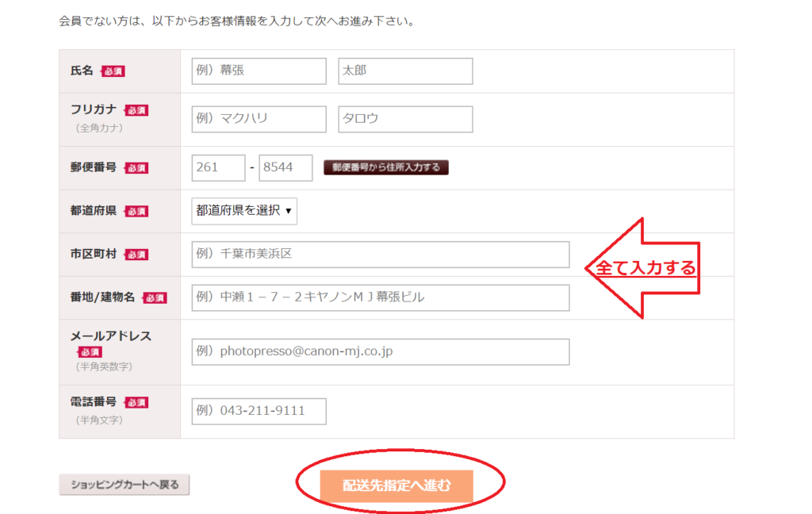Click the 必須 badge under メールアドレス
The height and width of the screenshot is (514, 812).
90,352
